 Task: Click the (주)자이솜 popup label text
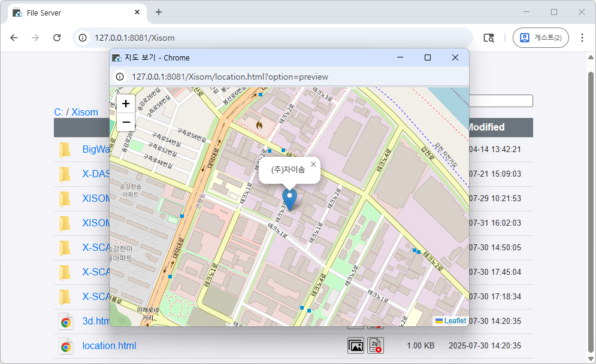[x=288, y=169]
